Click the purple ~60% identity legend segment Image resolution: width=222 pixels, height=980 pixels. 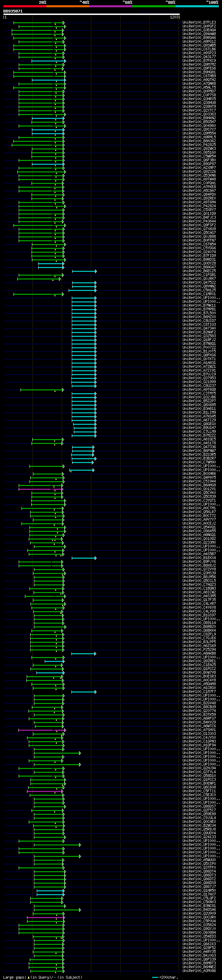[x=111, y=6]
